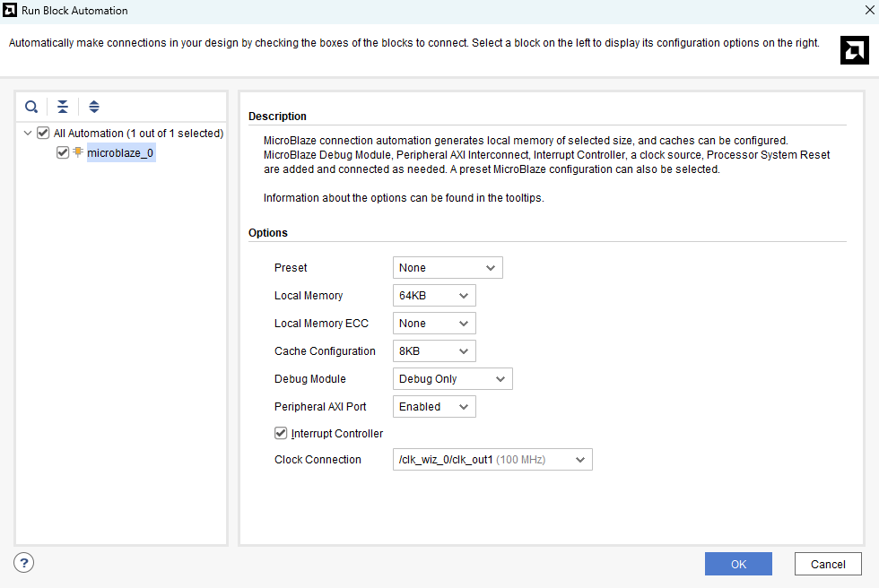Click the Run Block Automation title icon
879x588 pixels.
(10, 11)
